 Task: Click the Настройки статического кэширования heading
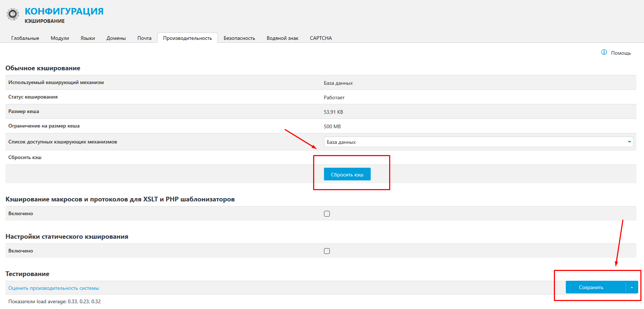pyautogui.click(x=67, y=237)
